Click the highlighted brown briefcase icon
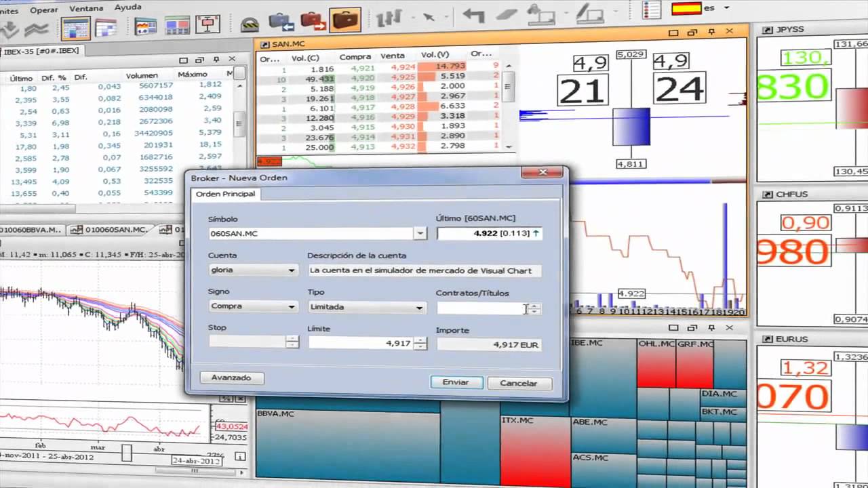 point(344,19)
